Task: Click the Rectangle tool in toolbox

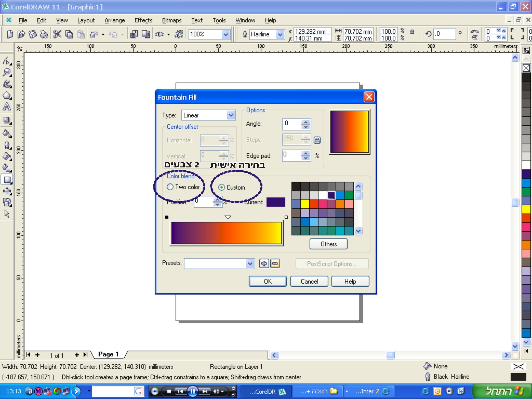Action: [7, 179]
